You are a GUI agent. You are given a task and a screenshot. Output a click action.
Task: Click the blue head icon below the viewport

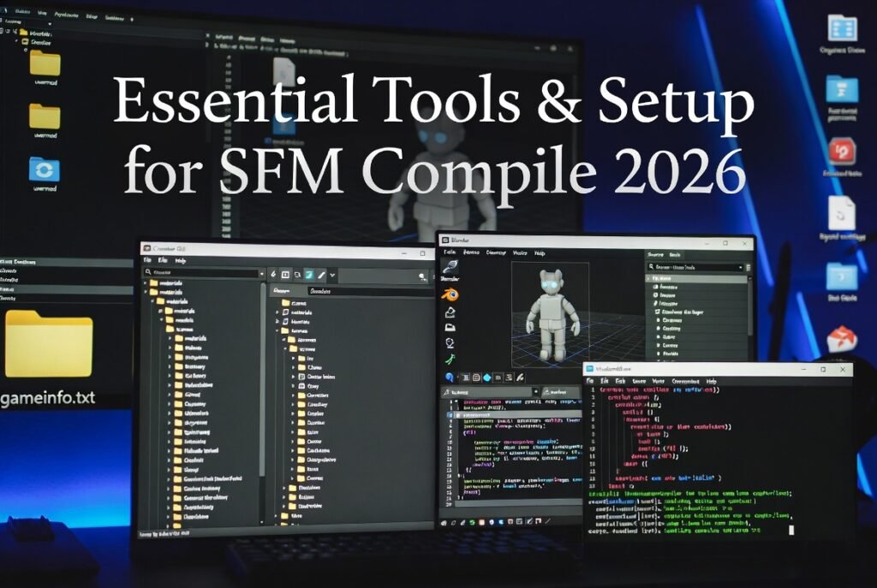point(449,377)
